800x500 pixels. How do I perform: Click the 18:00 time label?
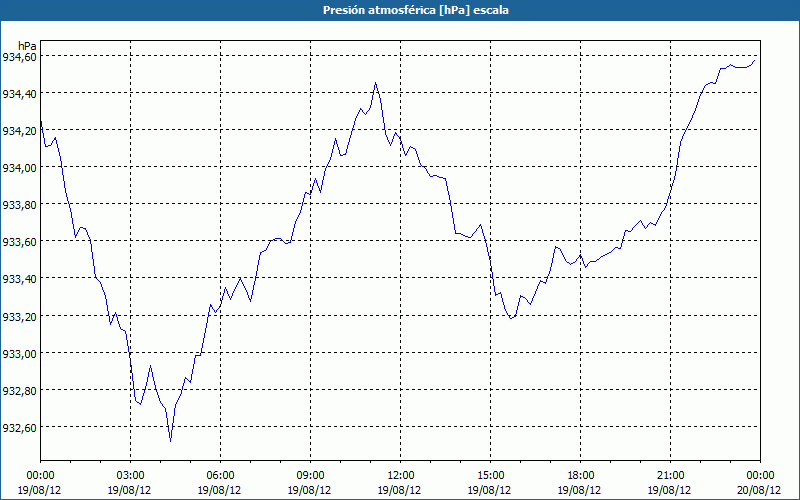click(580, 476)
